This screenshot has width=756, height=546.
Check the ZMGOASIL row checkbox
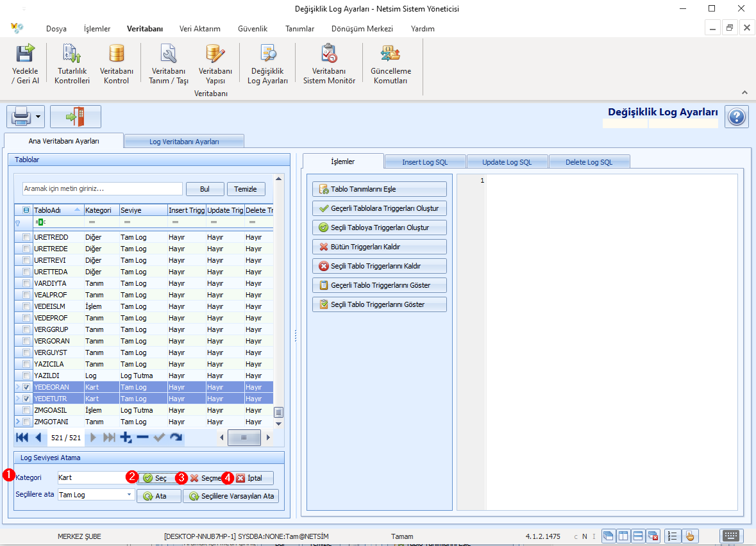click(26, 410)
